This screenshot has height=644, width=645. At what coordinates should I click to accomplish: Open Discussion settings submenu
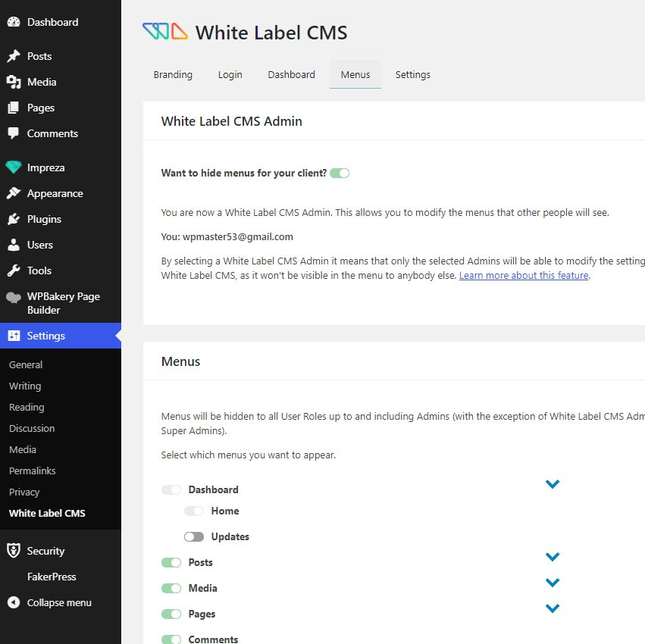coord(32,429)
